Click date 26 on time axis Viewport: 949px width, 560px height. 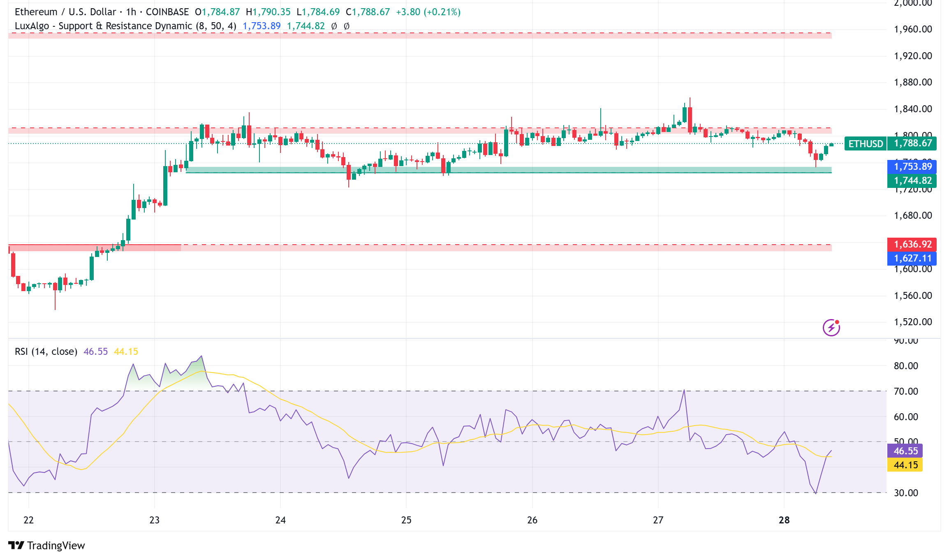(x=532, y=520)
